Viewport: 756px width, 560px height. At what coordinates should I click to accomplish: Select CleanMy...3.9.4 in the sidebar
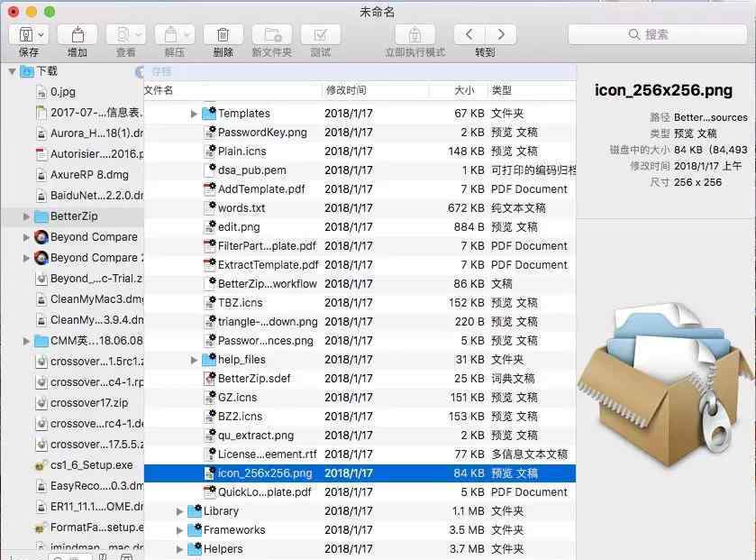(x=97, y=320)
